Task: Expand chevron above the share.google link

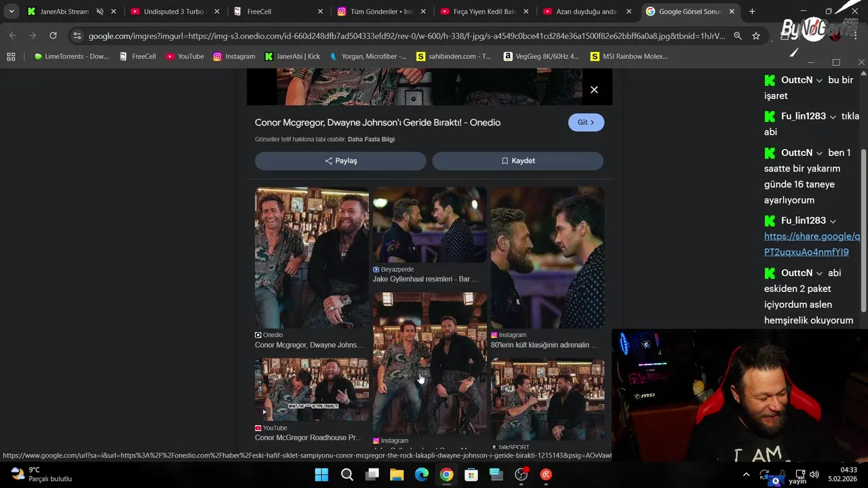Action: [x=833, y=221]
